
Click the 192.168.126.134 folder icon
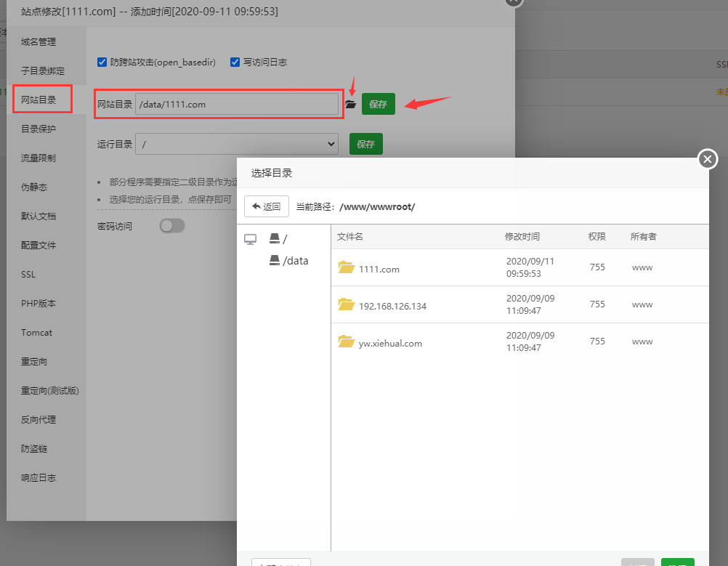(x=347, y=304)
